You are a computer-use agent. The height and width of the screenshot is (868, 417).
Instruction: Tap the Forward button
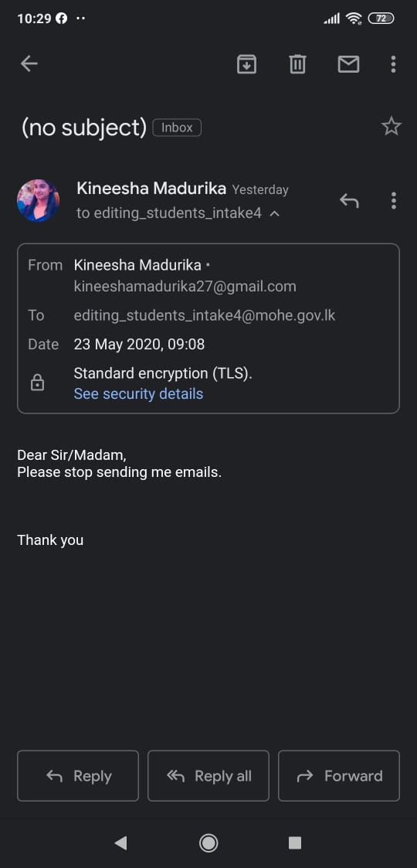[x=339, y=775]
